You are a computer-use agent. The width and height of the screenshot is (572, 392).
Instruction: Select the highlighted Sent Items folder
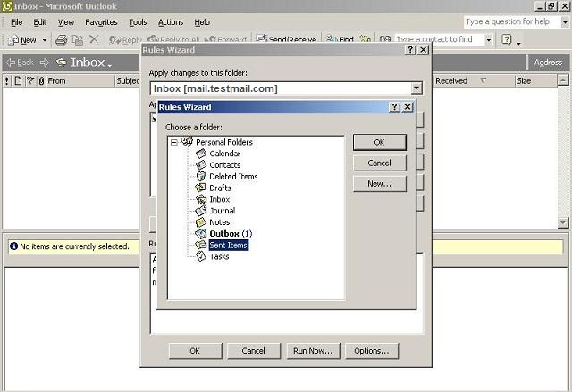point(229,246)
